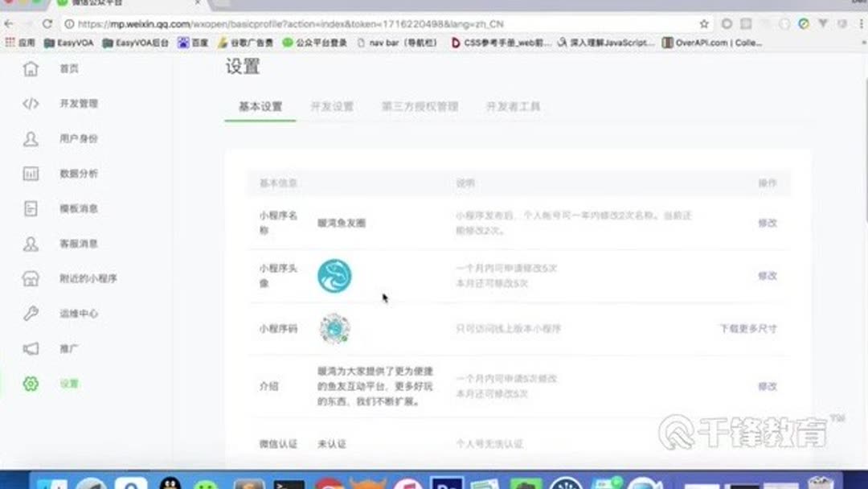Switch to the 开发设置 tab

[x=334, y=105]
